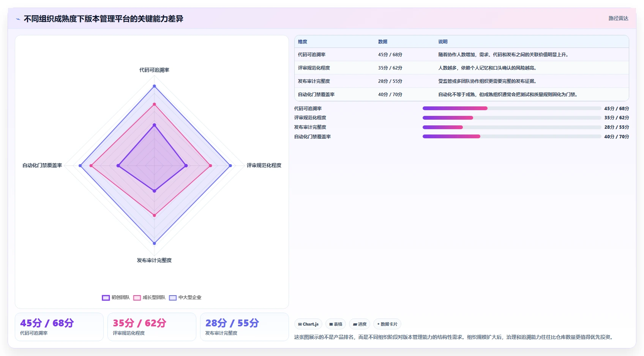The width and height of the screenshot is (644, 356).
Task: Click 中大型企业 data point on 代码可追溯率 axis
Action: (154, 86)
